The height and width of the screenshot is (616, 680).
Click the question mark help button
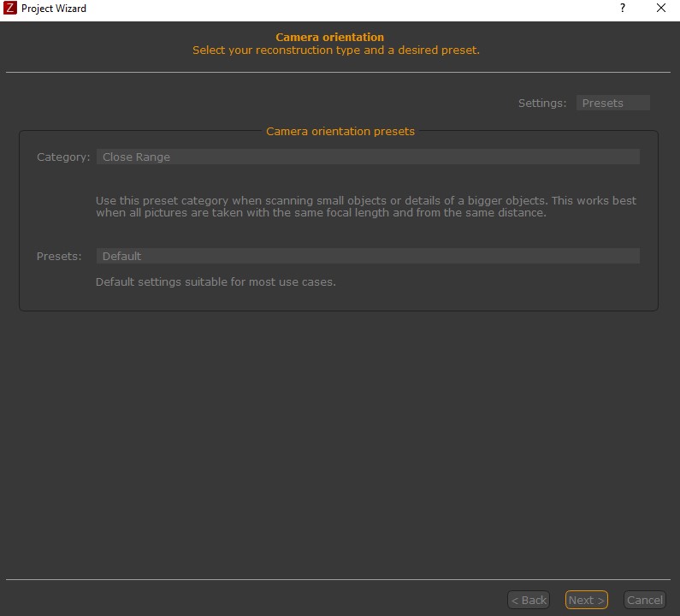622,9
